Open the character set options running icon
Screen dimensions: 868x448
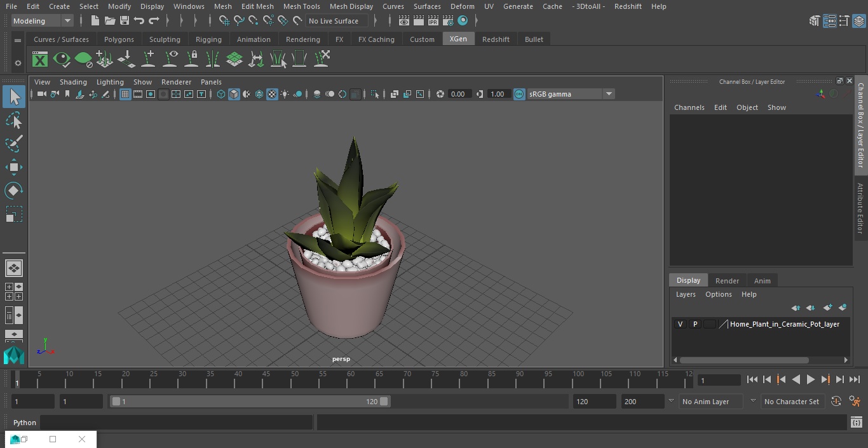point(855,402)
